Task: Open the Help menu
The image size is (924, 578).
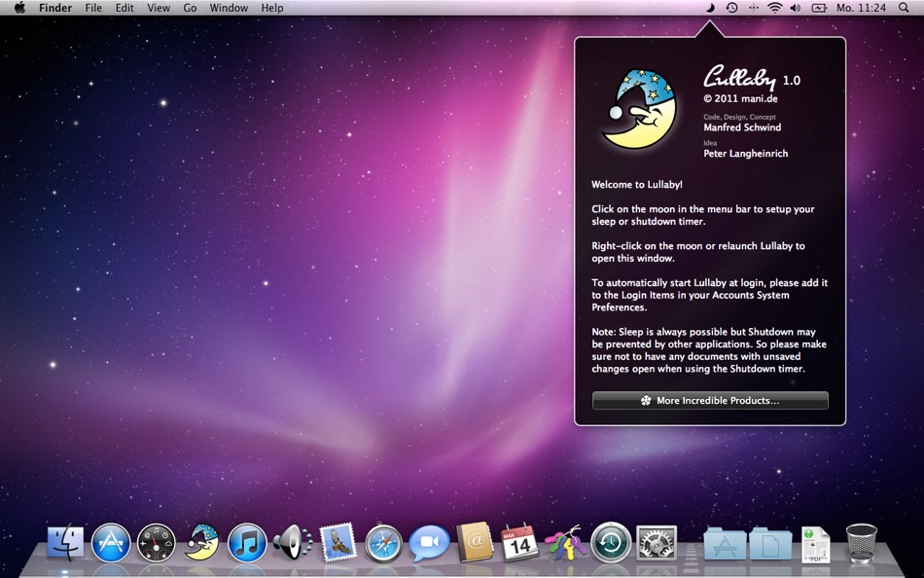Action: click(x=272, y=8)
